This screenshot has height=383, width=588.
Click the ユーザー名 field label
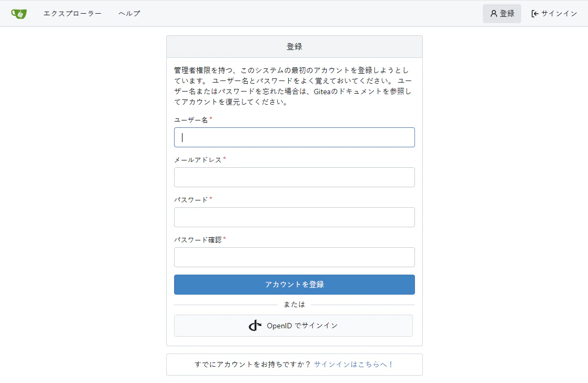point(191,120)
